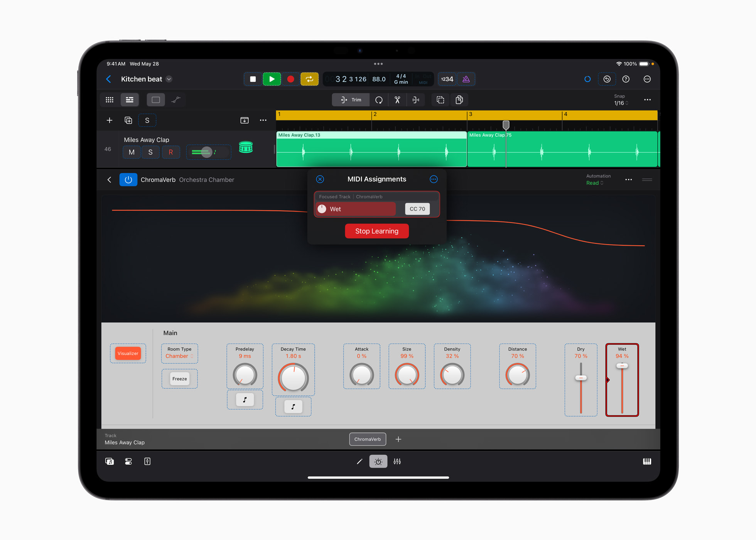
Task: Open the Kitchen beat project menu
Action: tap(169, 79)
